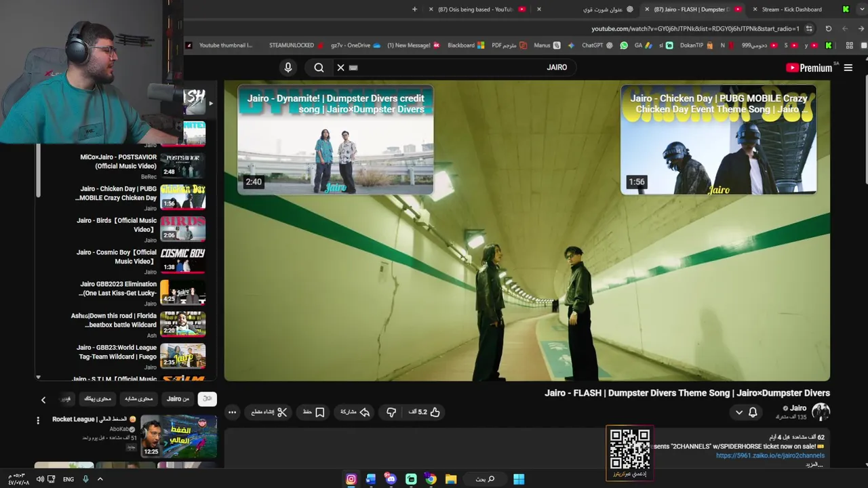Click the site settings icon in address bar
The height and width of the screenshot is (488, 868).
pyautogui.click(x=809, y=28)
